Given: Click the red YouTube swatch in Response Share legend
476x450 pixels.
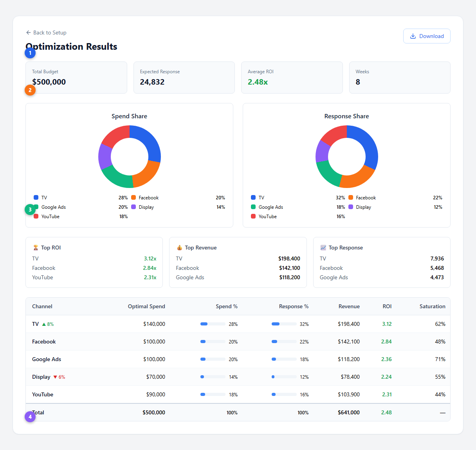Looking at the screenshot, I should [253, 216].
